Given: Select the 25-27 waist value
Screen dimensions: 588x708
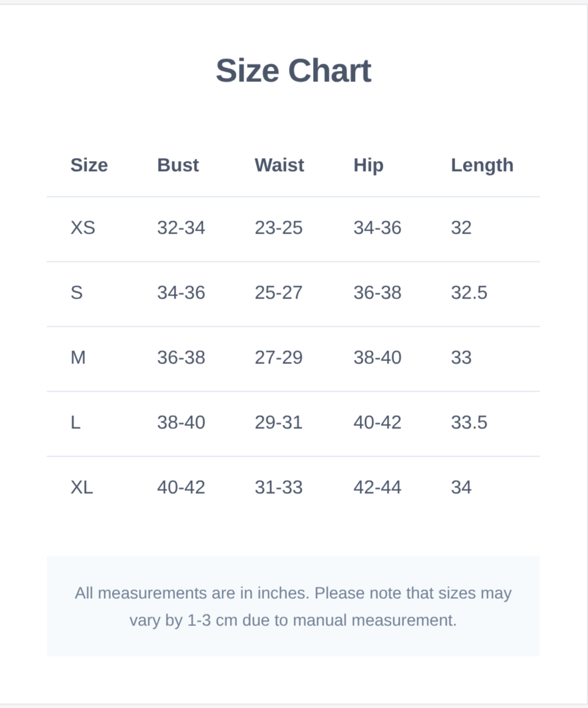Looking at the screenshot, I should [x=278, y=293].
